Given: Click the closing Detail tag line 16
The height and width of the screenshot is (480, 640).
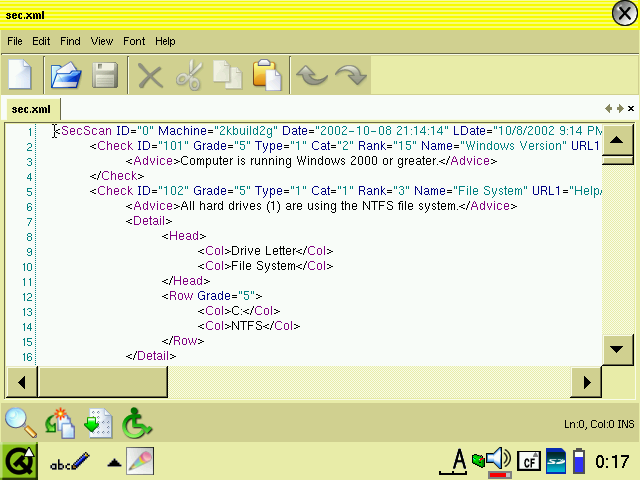Looking at the screenshot, I should pyautogui.click(x=151, y=356).
